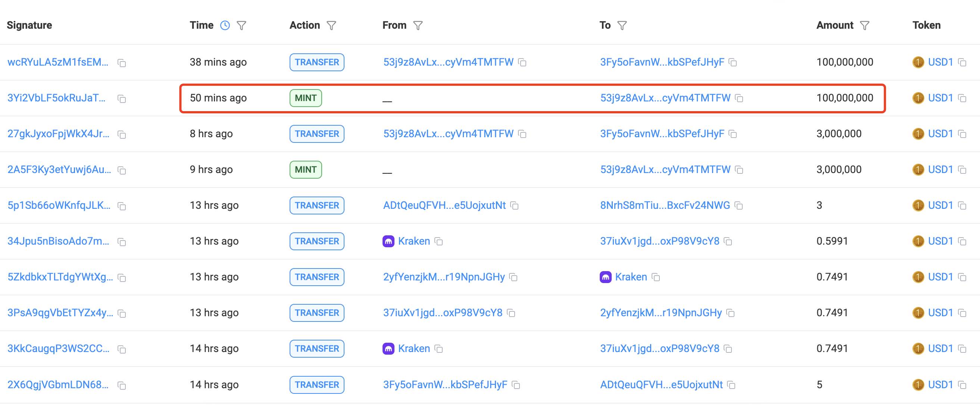Select amount 3,000,000 in 8 hrs ago row

839,134
